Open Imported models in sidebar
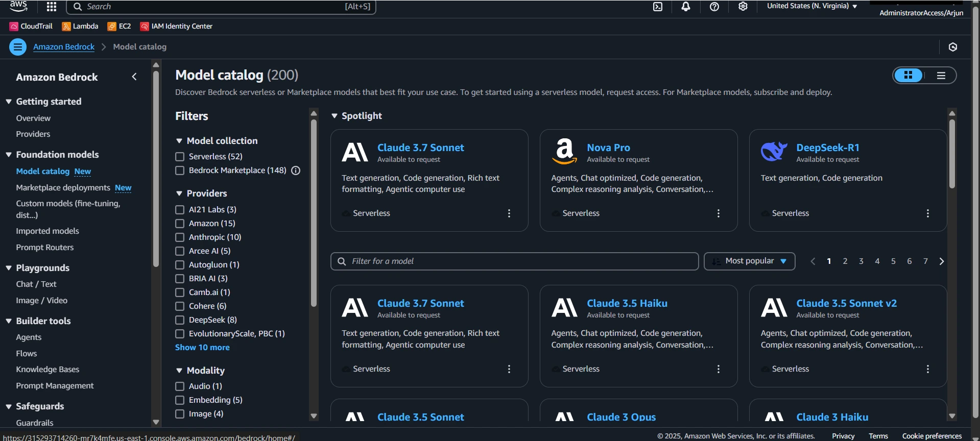Viewport: 980px width, 441px height. point(47,231)
